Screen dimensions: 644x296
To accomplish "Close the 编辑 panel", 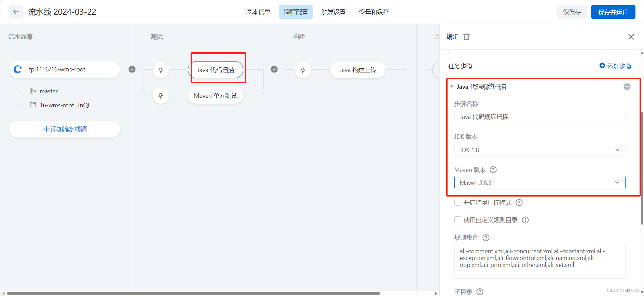I will pyautogui.click(x=631, y=37).
